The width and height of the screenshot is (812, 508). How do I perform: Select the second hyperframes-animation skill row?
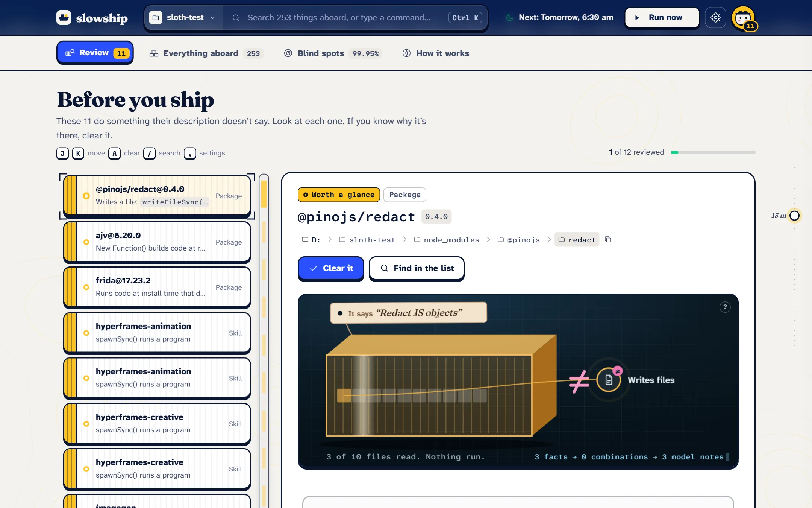(157, 378)
